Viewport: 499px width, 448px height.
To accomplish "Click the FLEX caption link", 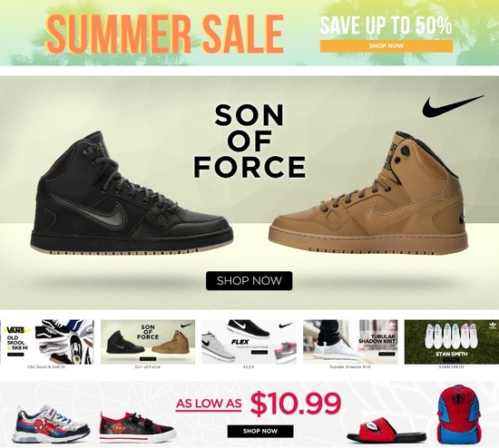I will coord(249,367).
